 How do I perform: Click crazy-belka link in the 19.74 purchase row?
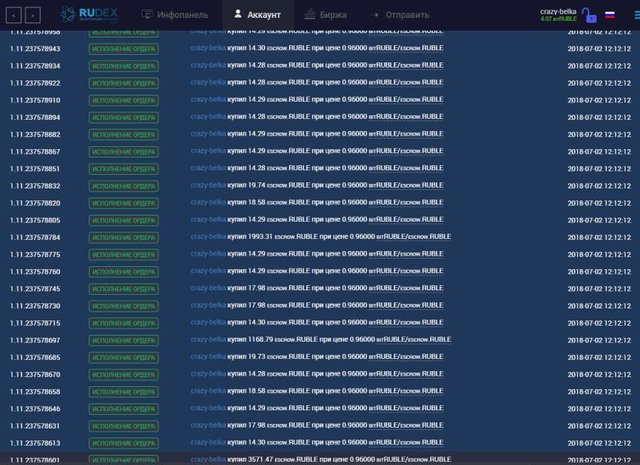(x=208, y=185)
